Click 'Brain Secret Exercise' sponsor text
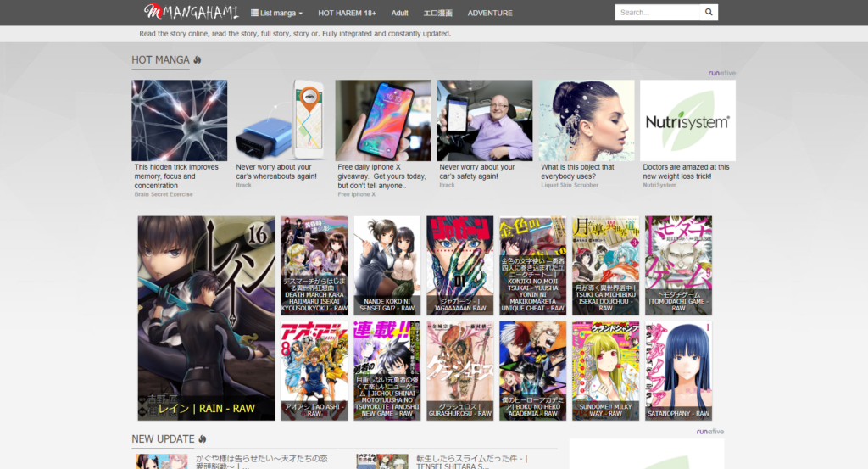Screen dimensions: 868x469 click(164, 194)
